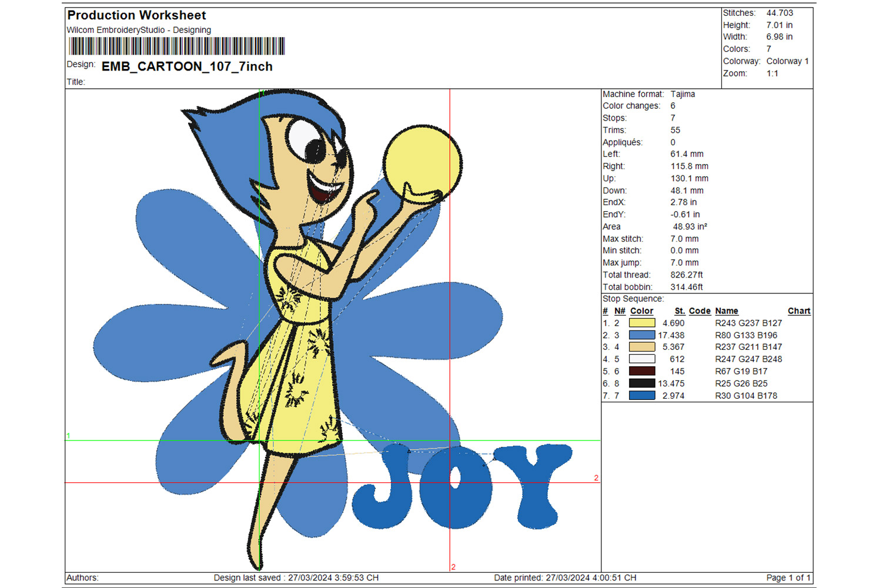Click the embroidery design preview image

click(x=333, y=330)
